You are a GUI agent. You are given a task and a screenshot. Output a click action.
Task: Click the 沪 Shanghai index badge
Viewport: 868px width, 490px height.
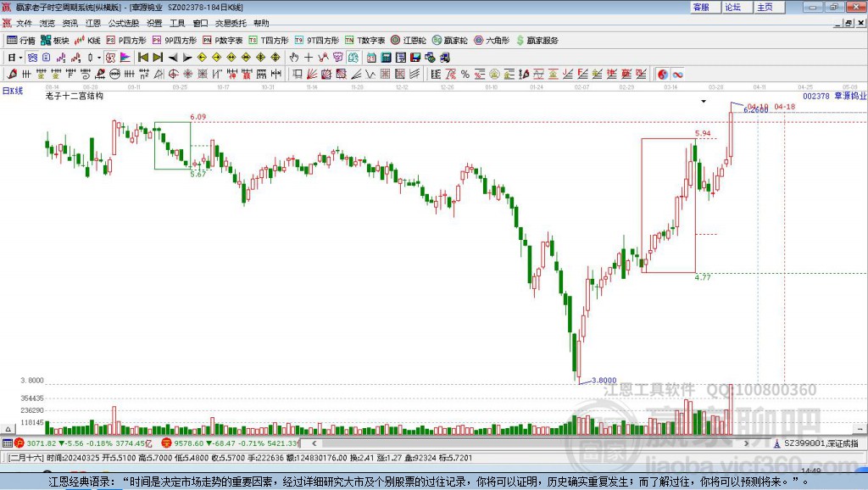click(x=19, y=443)
